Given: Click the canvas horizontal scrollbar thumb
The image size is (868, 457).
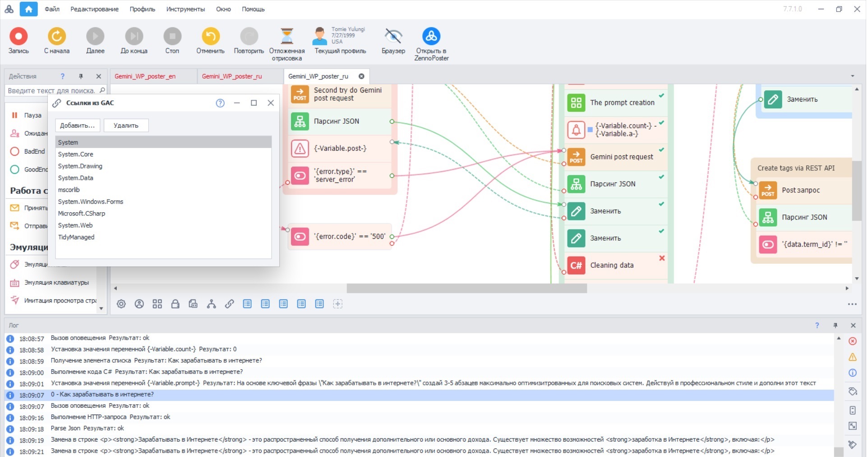Looking at the screenshot, I should pos(466,289).
